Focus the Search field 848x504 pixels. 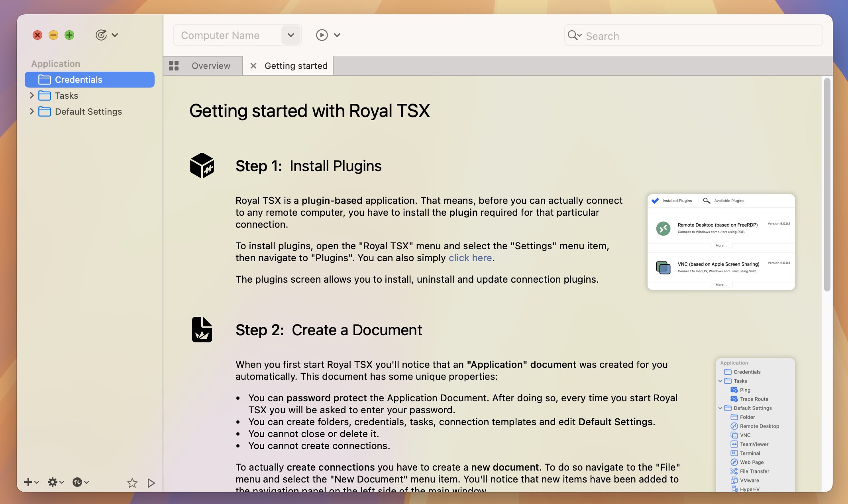click(693, 35)
